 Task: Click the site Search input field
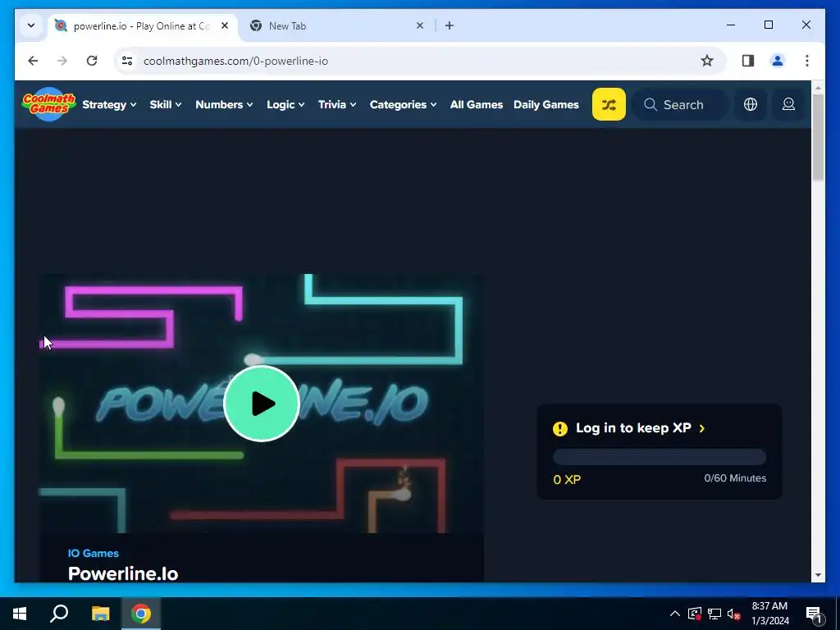click(680, 104)
